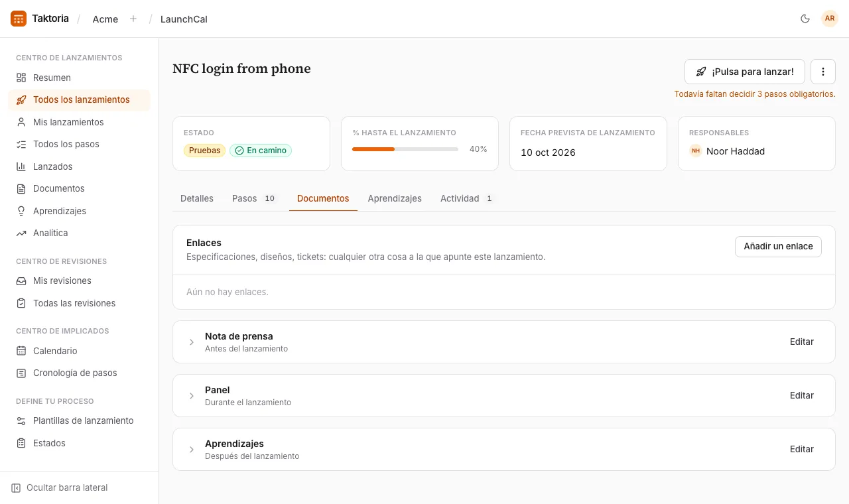Edit the Nota de prensa document
The image size is (849, 504).
801,342
